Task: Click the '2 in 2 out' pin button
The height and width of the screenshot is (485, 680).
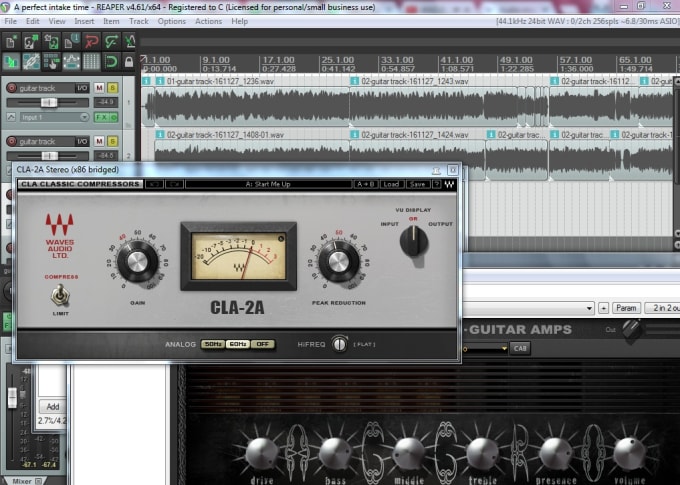Action: (x=662, y=308)
